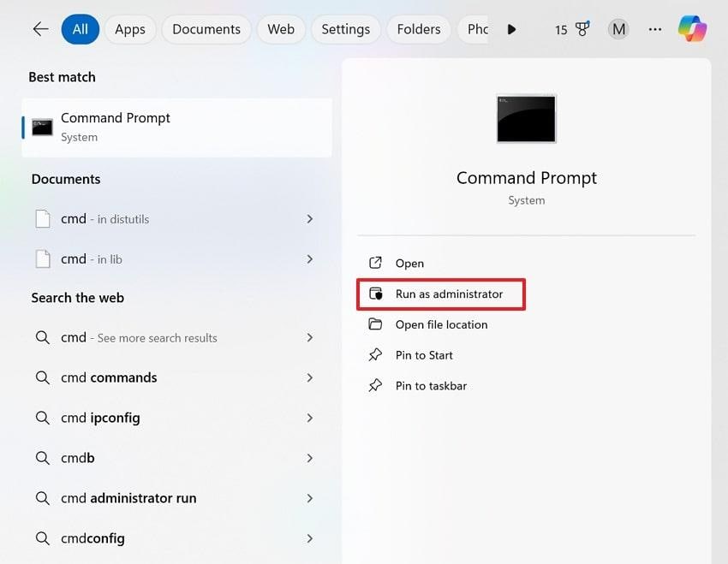Expand chevron for cmd in lib
This screenshot has height=564, width=728.
310,259
